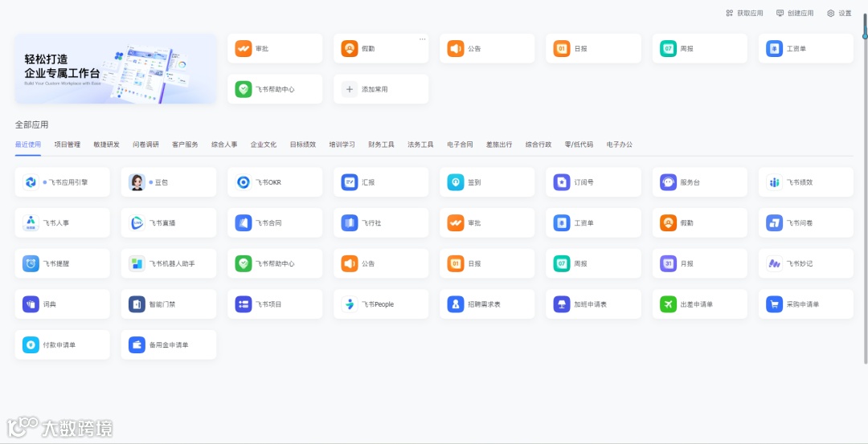Launch the 飞书机器人助手 app icon
This screenshot has width=868, height=444.
click(137, 263)
